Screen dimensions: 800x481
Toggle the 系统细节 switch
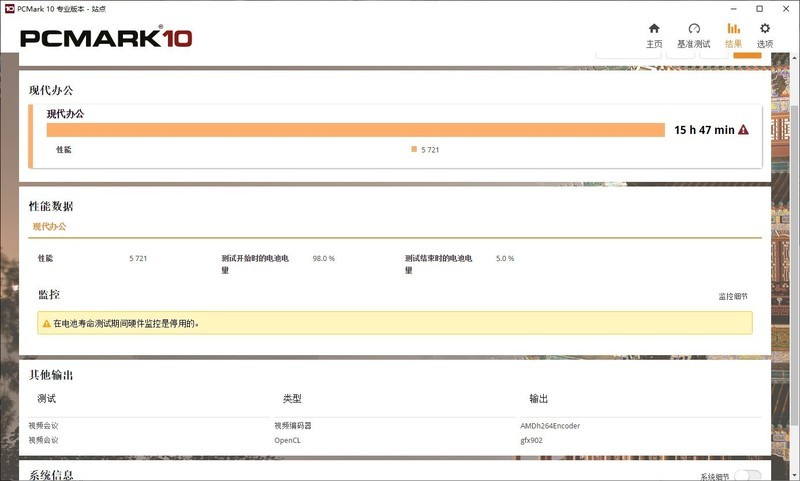tap(747, 476)
